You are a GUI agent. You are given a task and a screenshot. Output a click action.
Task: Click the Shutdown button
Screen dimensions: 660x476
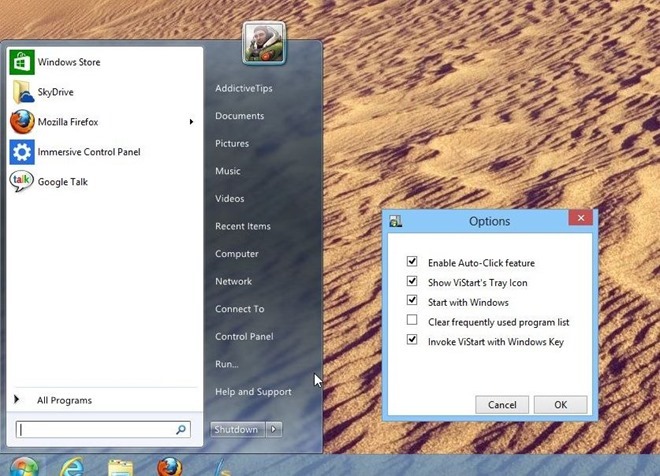point(237,429)
